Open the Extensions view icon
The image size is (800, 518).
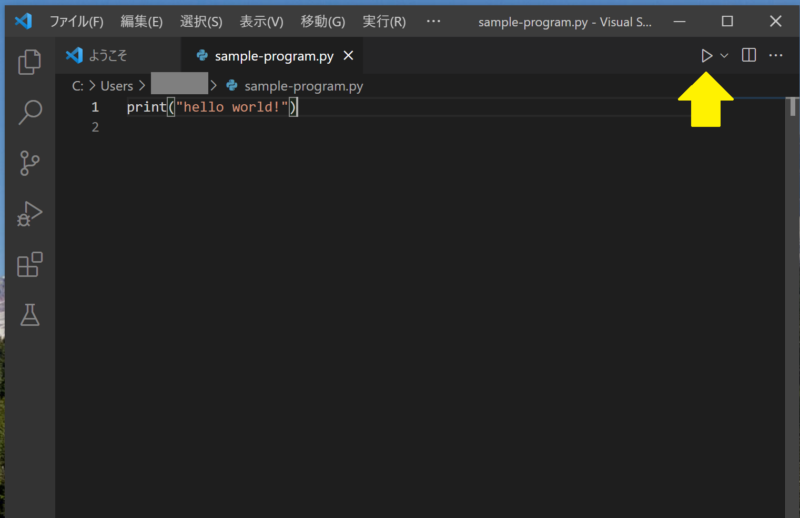[30, 264]
